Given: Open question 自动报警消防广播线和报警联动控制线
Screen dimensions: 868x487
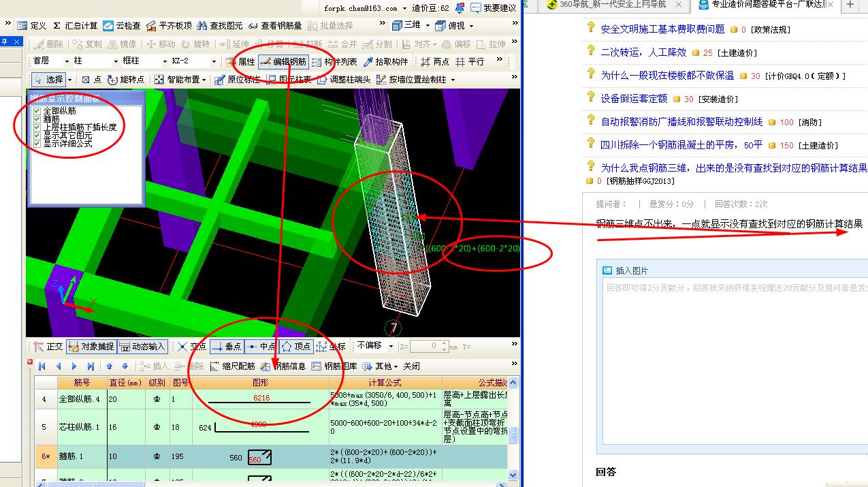Looking at the screenshot, I should pyautogui.click(x=681, y=122).
